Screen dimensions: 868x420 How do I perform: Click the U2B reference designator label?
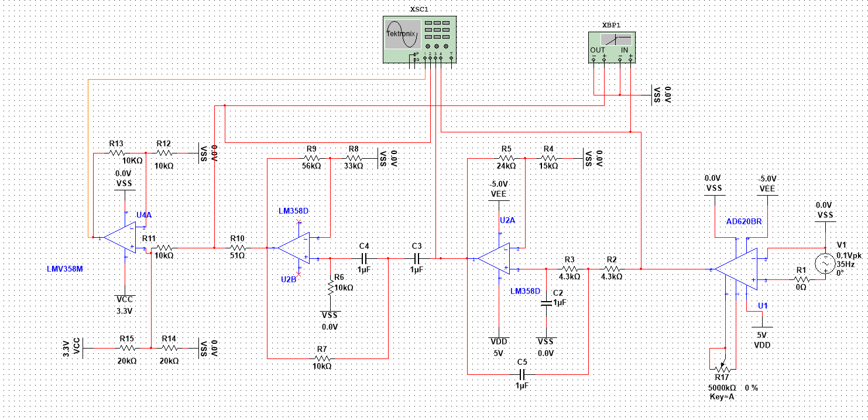[289, 279]
